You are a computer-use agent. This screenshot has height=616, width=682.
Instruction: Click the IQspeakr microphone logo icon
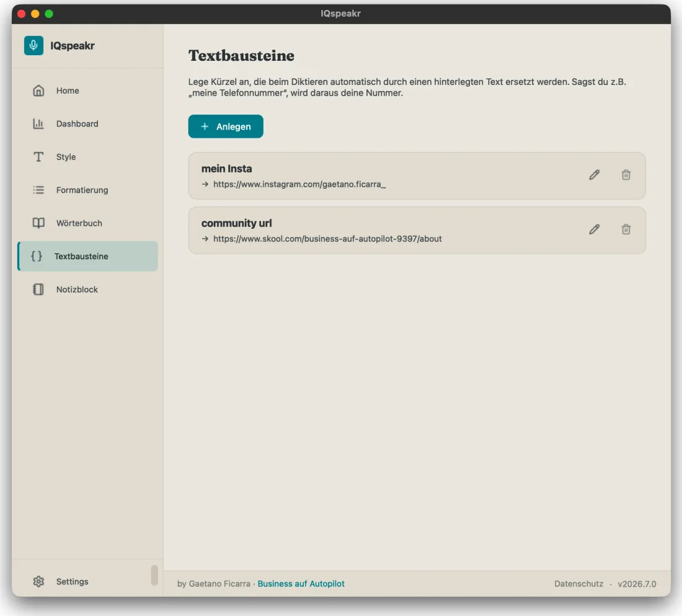coord(33,45)
